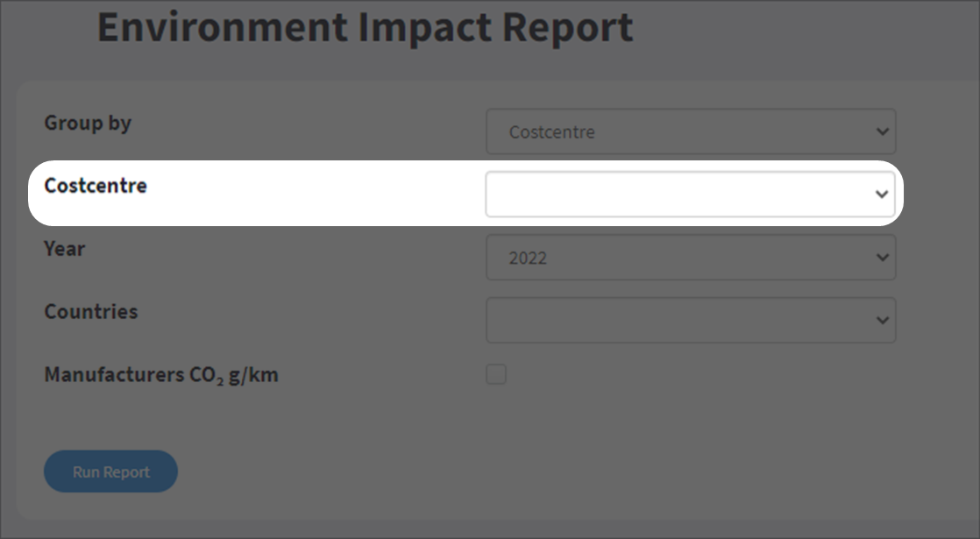The image size is (980, 539).
Task: Open the empty Countries dropdown
Action: pyautogui.click(x=691, y=321)
